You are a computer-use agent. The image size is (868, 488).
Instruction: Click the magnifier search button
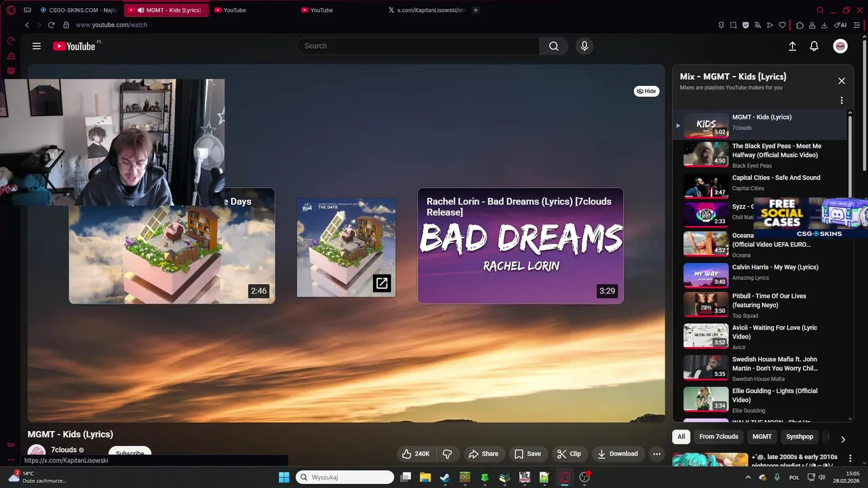click(554, 46)
